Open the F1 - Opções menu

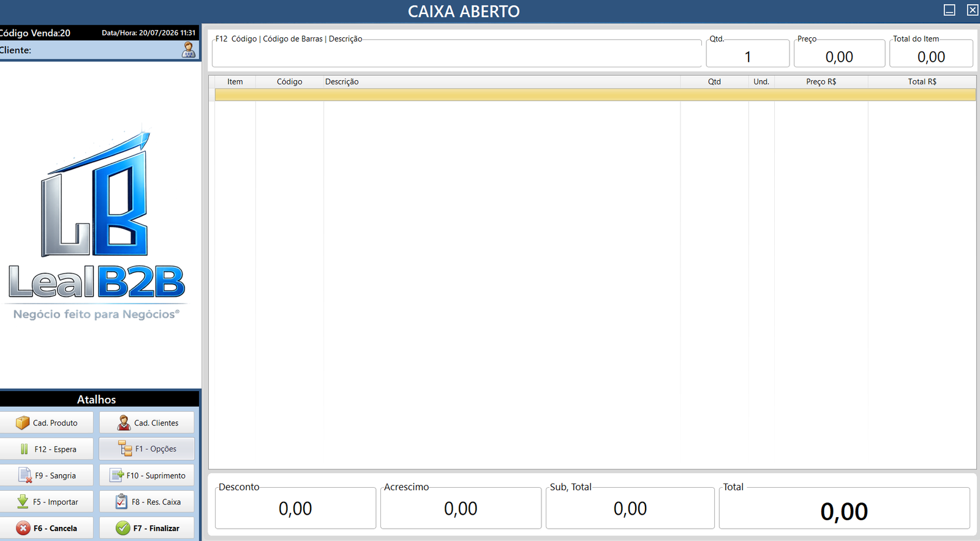click(x=147, y=449)
